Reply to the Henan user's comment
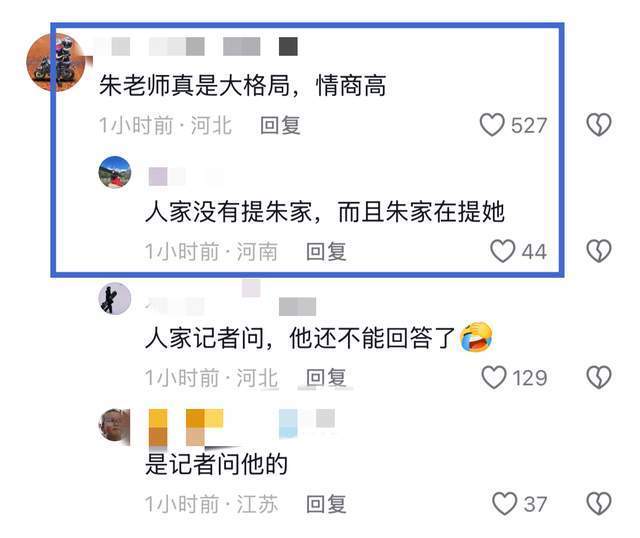640x538 pixels. point(326,251)
